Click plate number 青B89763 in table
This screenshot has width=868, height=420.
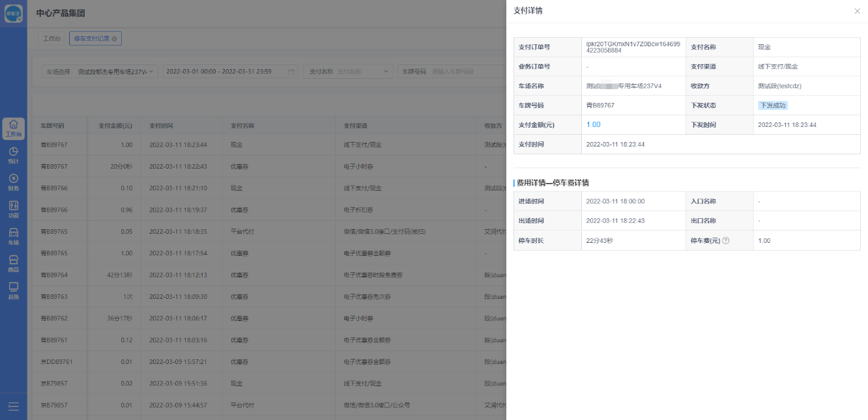[54, 297]
